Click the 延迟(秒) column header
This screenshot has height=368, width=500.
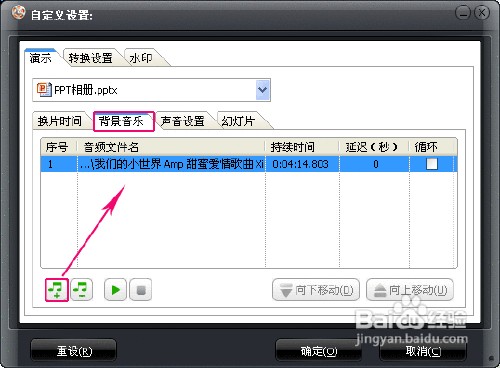pyautogui.click(x=374, y=147)
